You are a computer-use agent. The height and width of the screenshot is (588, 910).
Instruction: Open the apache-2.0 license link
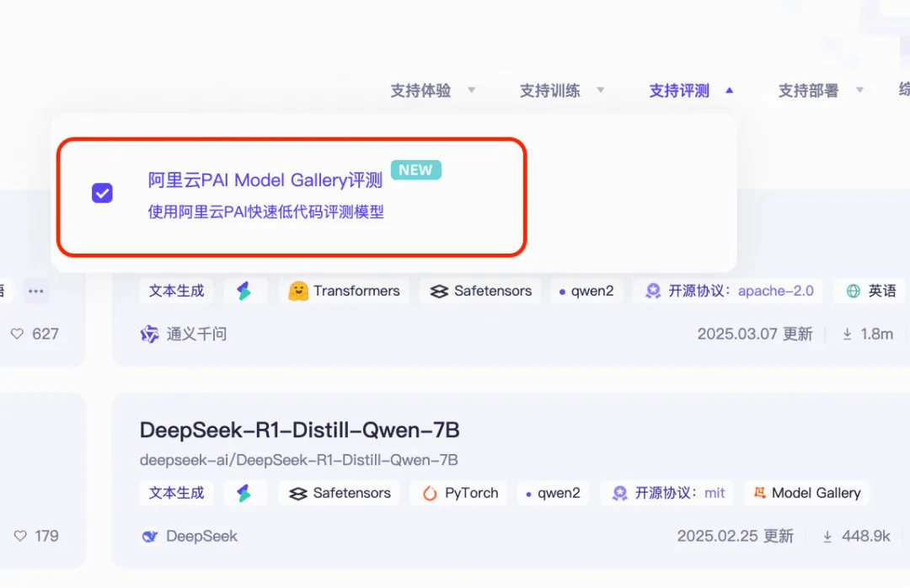point(776,291)
